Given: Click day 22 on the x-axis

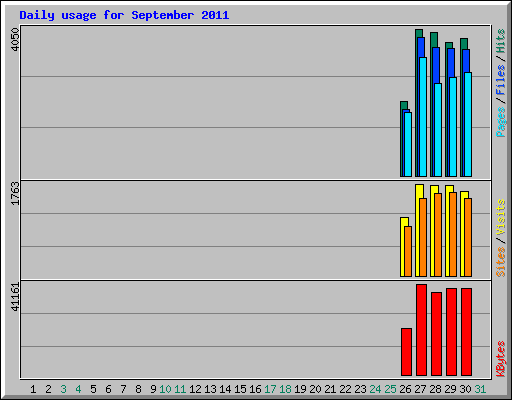Looking at the screenshot, I should tap(345, 389).
